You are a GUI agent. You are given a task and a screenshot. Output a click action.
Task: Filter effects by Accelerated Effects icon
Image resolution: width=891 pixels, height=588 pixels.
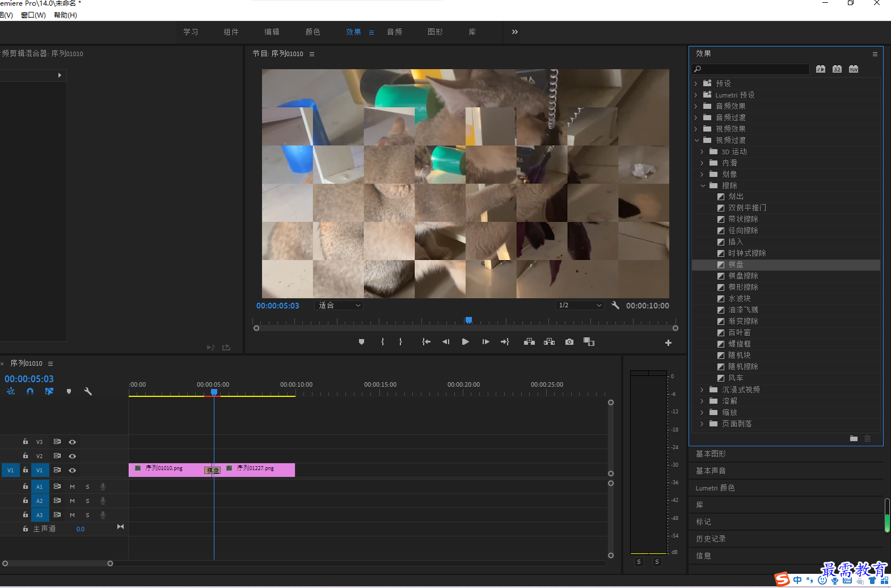[821, 69]
